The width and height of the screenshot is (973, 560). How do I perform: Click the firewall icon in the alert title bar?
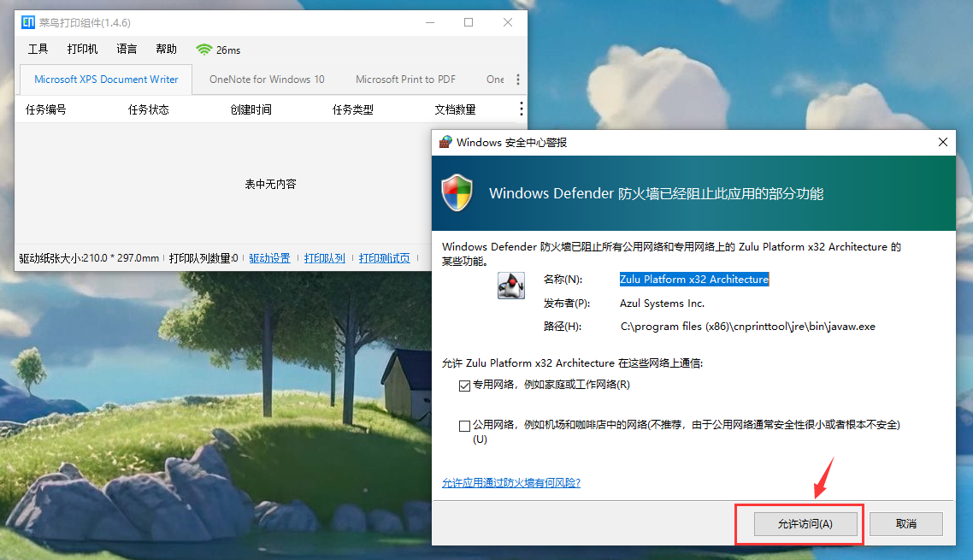point(445,142)
